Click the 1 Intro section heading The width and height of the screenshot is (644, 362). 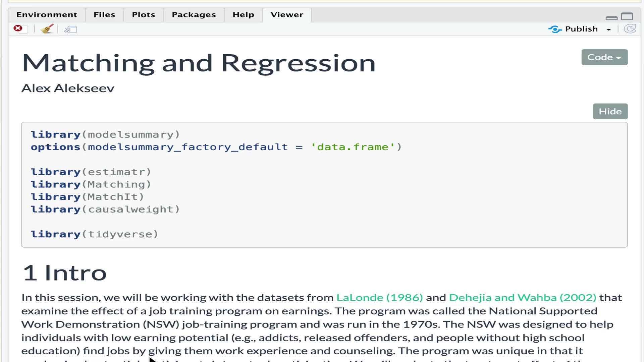pyautogui.click(x=64, y=273)
